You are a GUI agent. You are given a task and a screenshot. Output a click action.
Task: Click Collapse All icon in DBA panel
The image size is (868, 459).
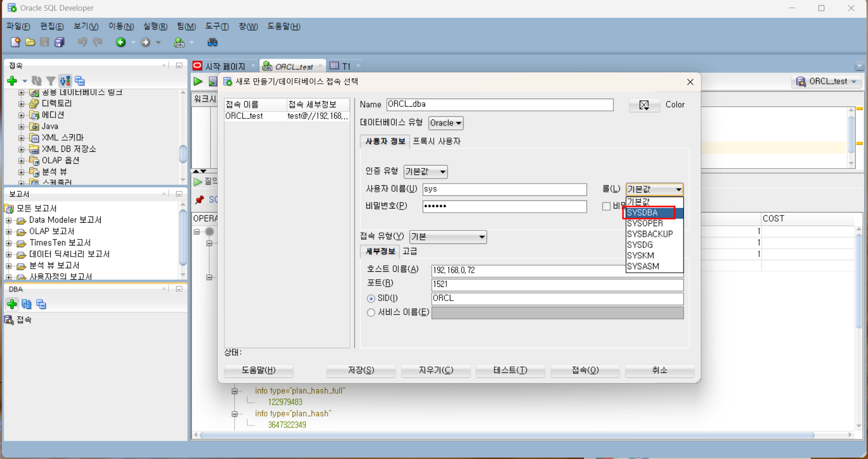(42, 304)
